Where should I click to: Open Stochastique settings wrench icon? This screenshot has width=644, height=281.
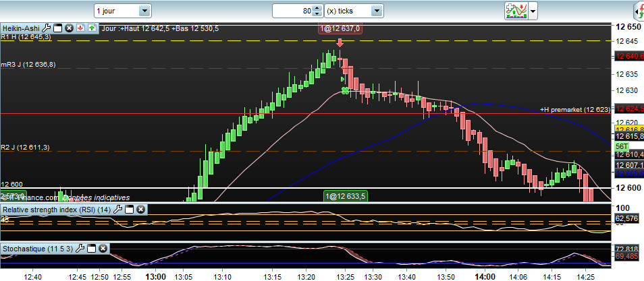click(x=80, y=249)
